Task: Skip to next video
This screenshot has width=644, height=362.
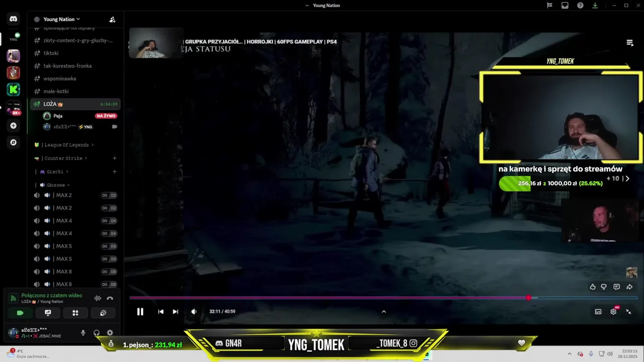Action: point(175,312)
